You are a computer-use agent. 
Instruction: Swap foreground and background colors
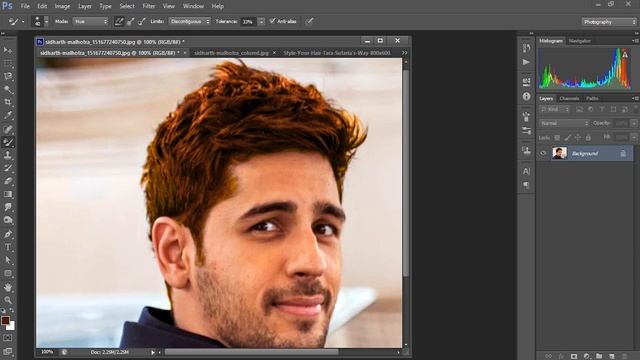[x=12, y=311]
